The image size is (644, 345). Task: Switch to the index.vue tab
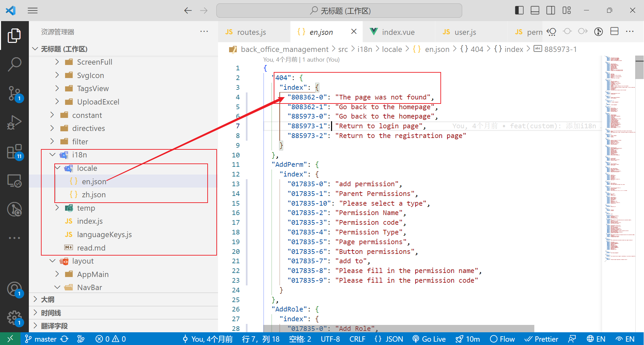tap(398, 32)
